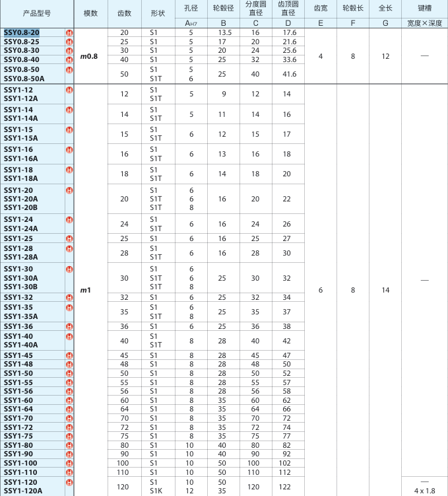Click the red icon next to SSY0.8-40
This screenshot has width=448, height=496.
(x=69, y=59)
